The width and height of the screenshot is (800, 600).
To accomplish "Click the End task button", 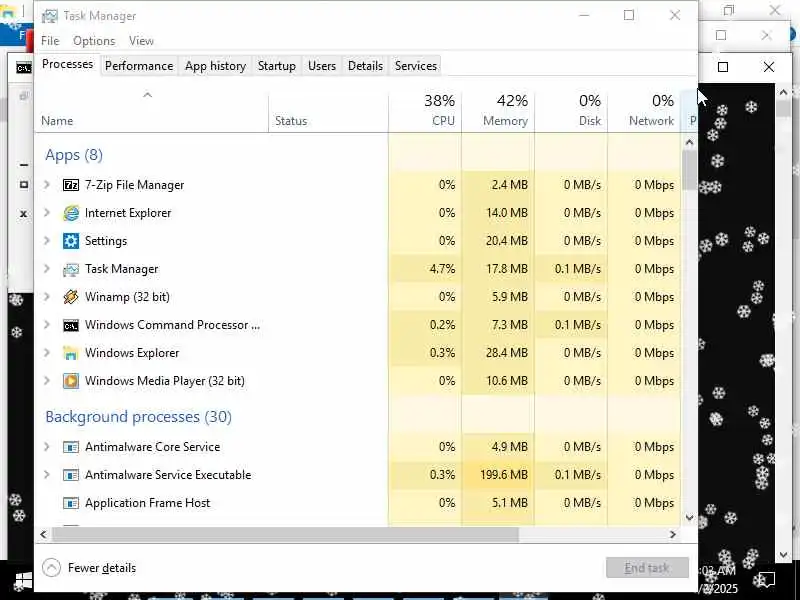I will 647,568.
